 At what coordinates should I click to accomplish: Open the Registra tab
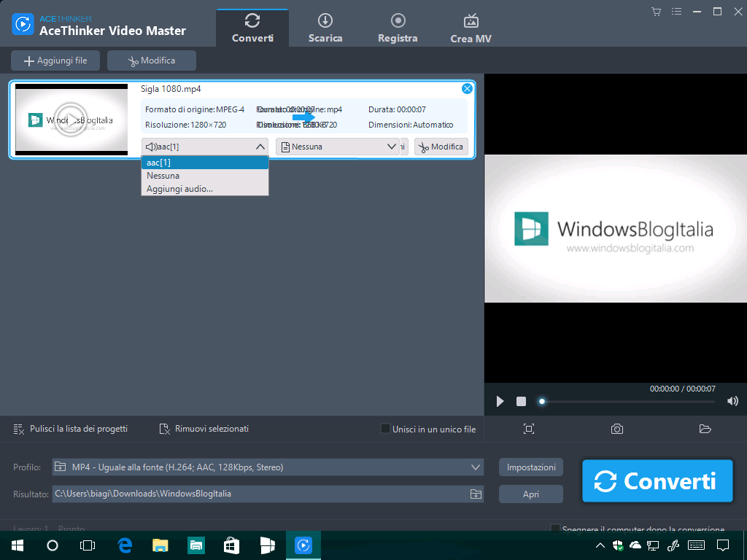pyautogui.click(x=398, y=28)
